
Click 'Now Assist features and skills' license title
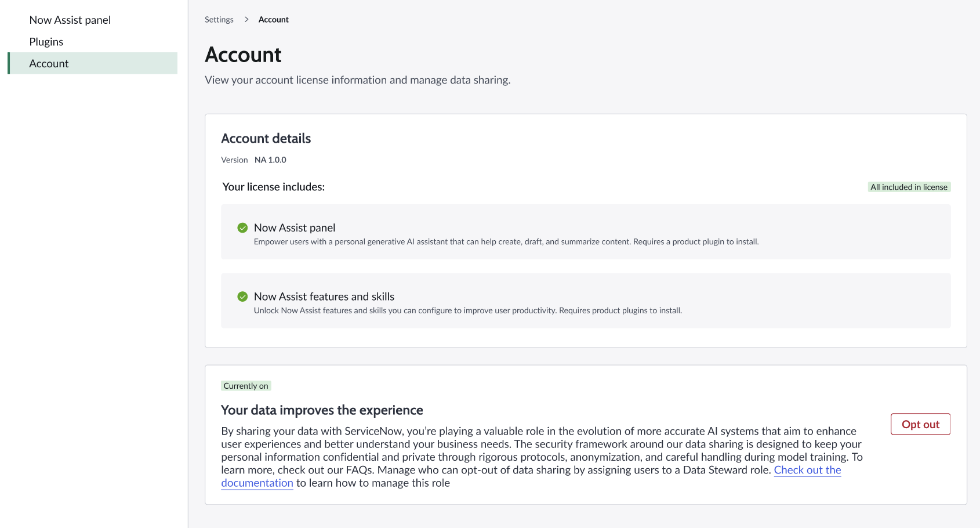[324, 296]
